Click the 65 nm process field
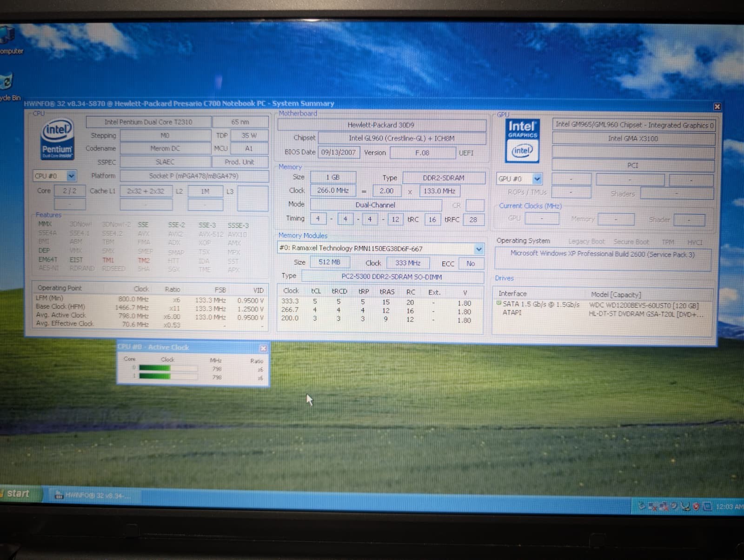 [x=240, y=122]
